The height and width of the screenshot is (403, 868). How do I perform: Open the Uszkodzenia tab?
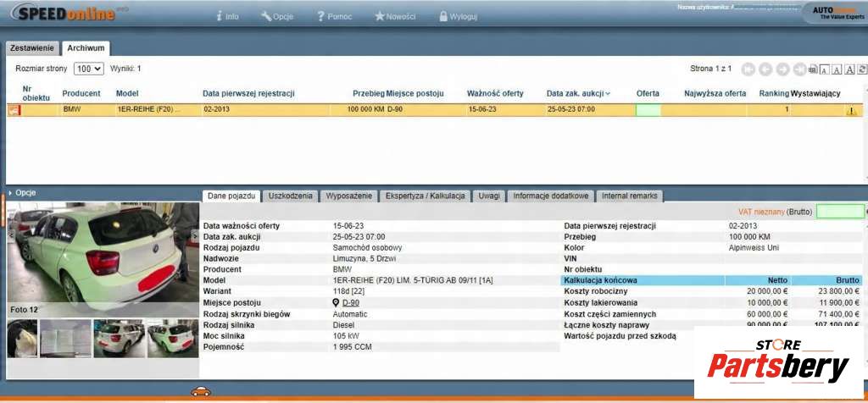(x=291, y=196)
